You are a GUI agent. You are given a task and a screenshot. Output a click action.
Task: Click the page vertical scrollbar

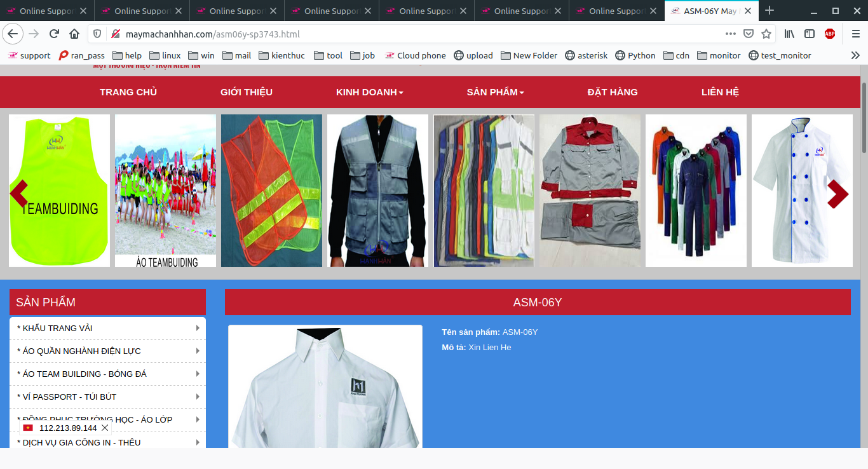(x=864, y=118)
